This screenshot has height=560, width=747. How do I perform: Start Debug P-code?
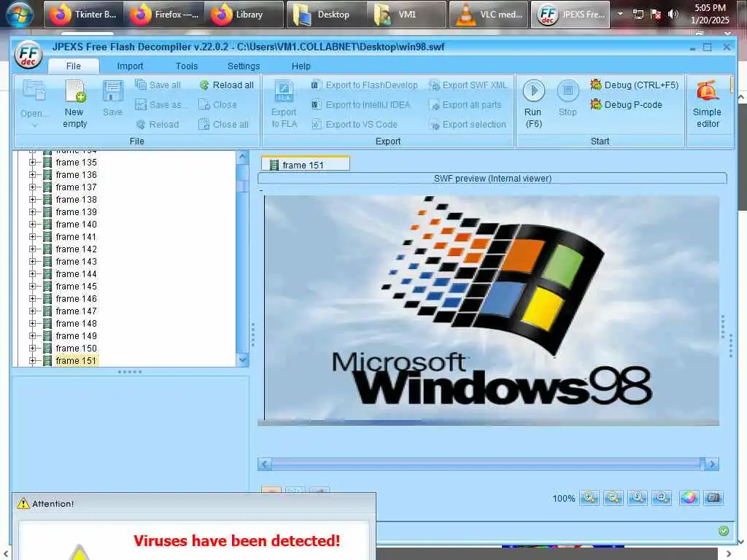[x=626, y=104]
